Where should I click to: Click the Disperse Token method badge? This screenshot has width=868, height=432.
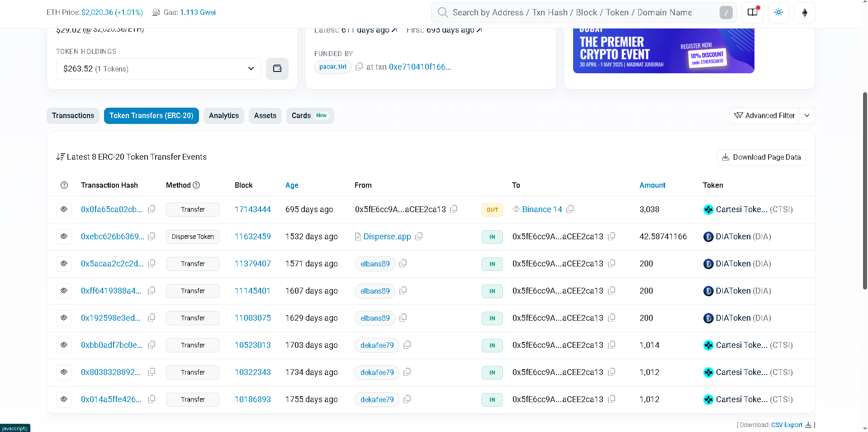coord(193,237)
